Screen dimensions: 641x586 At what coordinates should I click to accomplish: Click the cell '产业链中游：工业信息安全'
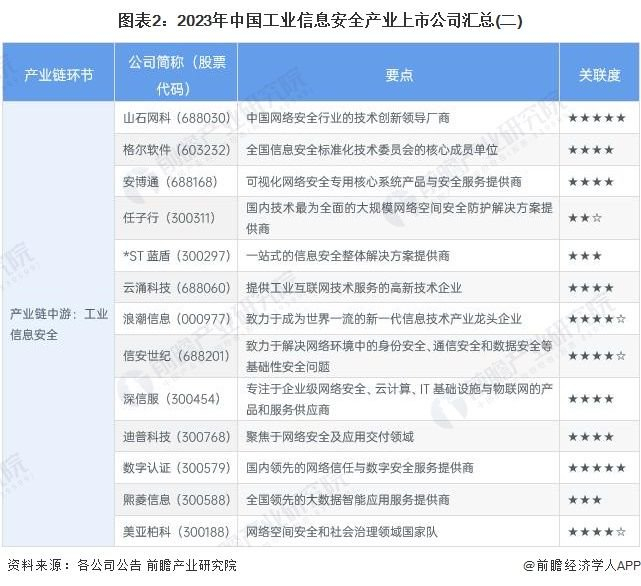point(59,324)
